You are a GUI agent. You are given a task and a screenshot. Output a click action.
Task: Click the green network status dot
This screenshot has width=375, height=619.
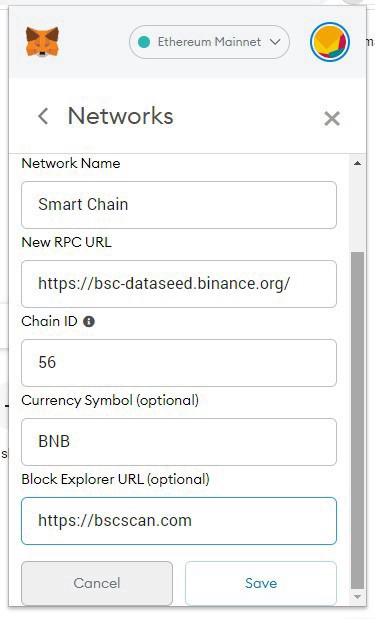pos(144,42)
